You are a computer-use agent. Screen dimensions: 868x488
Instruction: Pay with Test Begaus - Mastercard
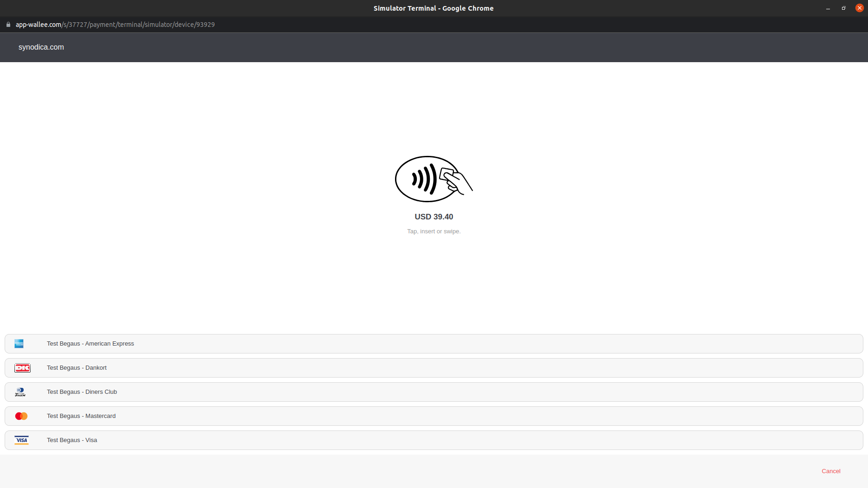[x=434, y=416]
